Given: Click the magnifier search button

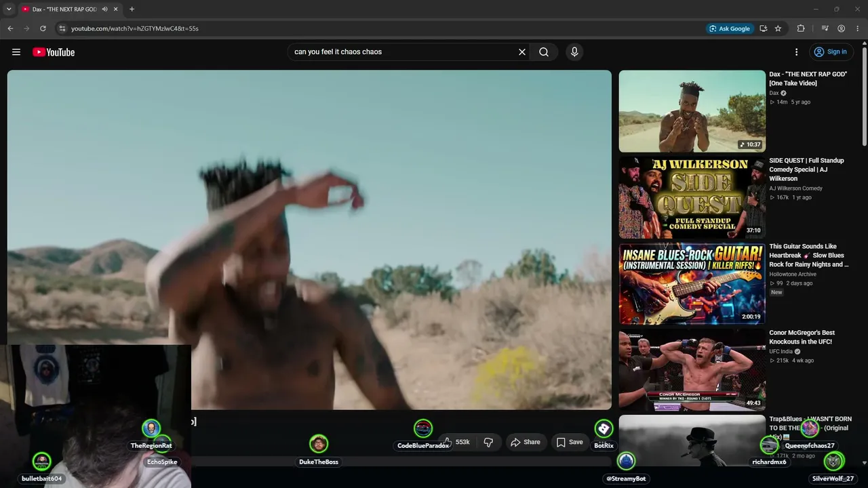Looking at the screenshot, I should [544, 52].
